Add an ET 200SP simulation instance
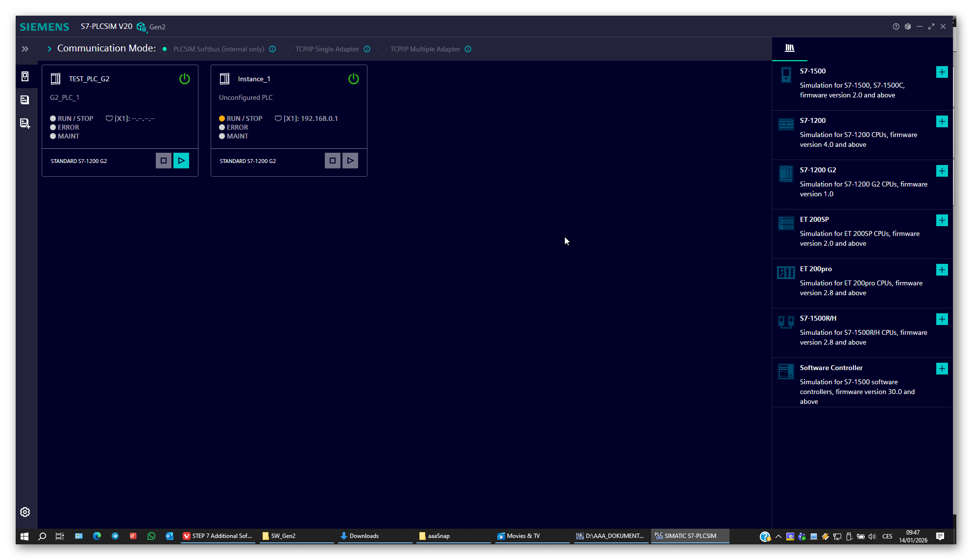Screen dimensions: 972x560 coord(942,220)
